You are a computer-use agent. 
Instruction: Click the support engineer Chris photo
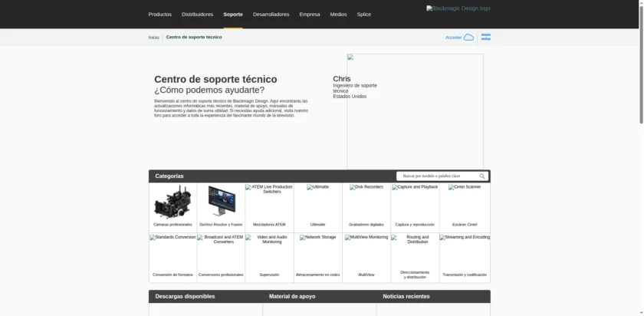point(415,111)
